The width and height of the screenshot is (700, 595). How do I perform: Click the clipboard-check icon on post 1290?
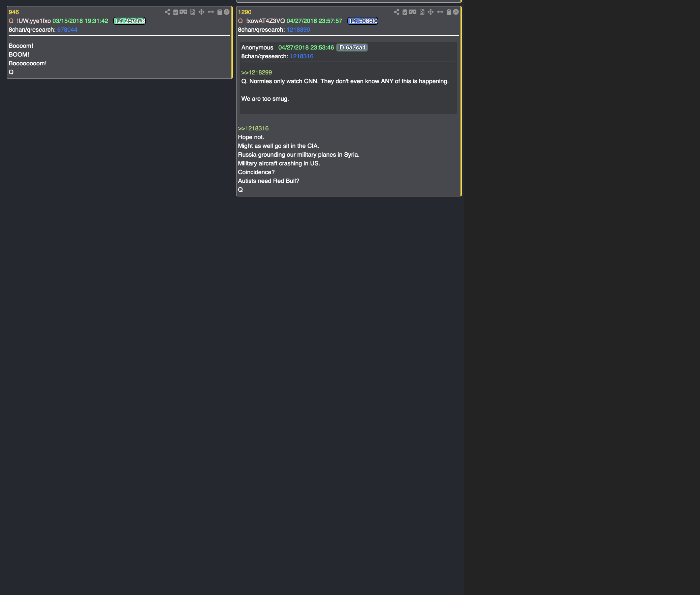point(405,12)
